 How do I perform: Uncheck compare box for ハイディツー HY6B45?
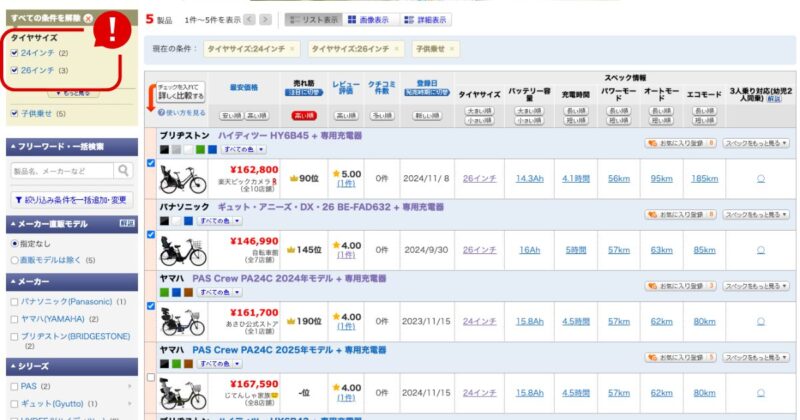pos(151,163)
